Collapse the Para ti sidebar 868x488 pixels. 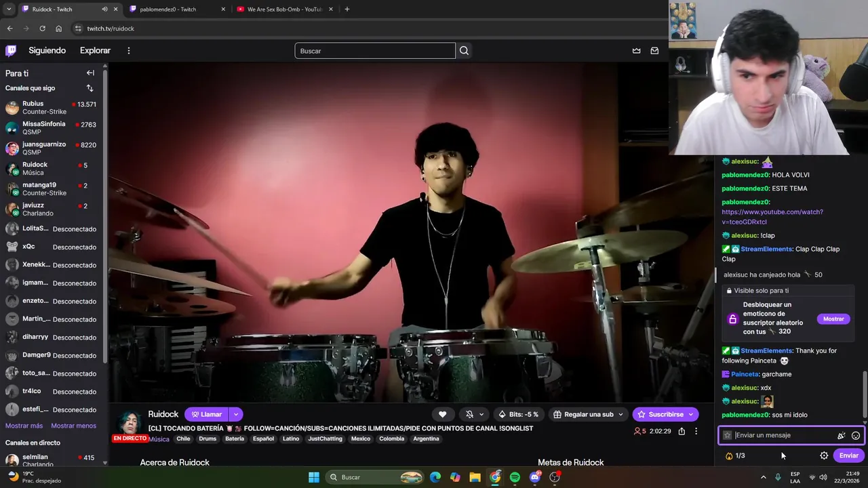click(x=90, y=73)
